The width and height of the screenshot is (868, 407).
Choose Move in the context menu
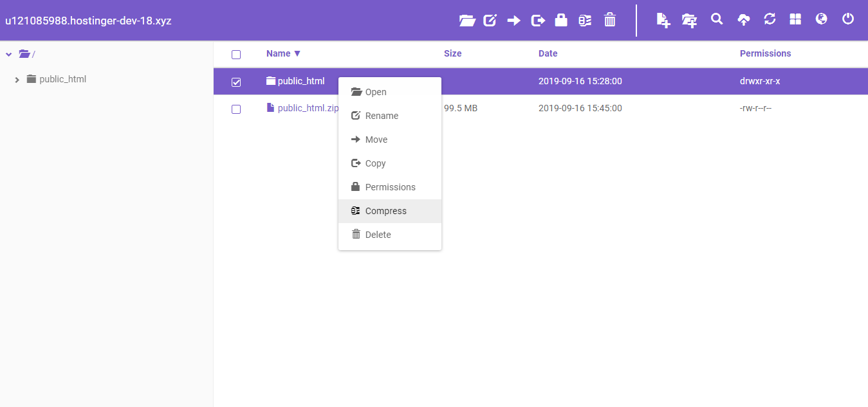click(x=390, y=140)
